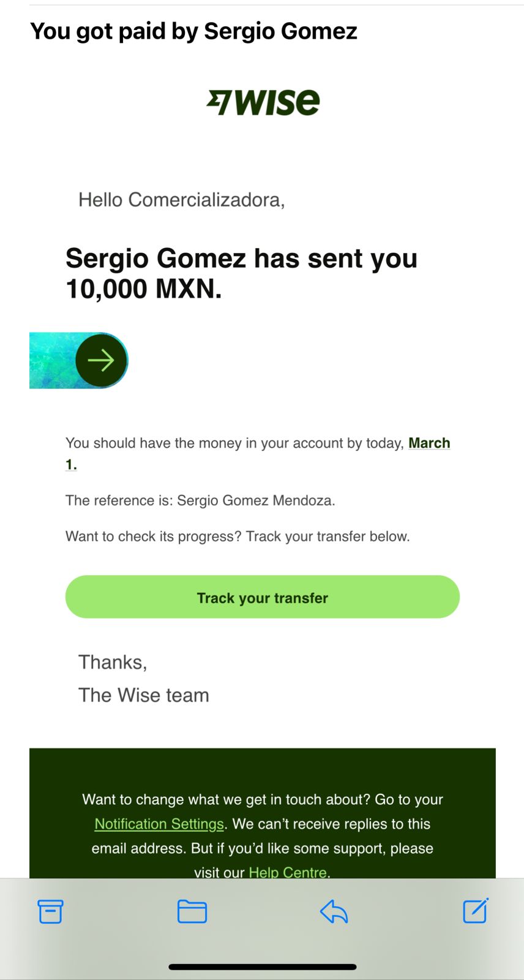This screenshot has height=980, width=524.
Task: Tap the 'Sergio Gomez has sent you 10,000 MXN' heading
Action: pos(241,273)
